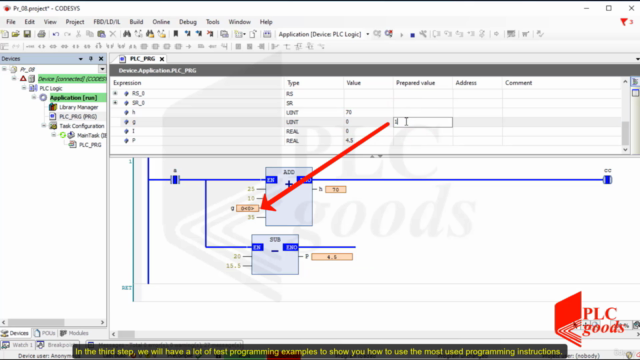
Task: Click the Save floppy disk icon
Action: [x=27, y=34]
